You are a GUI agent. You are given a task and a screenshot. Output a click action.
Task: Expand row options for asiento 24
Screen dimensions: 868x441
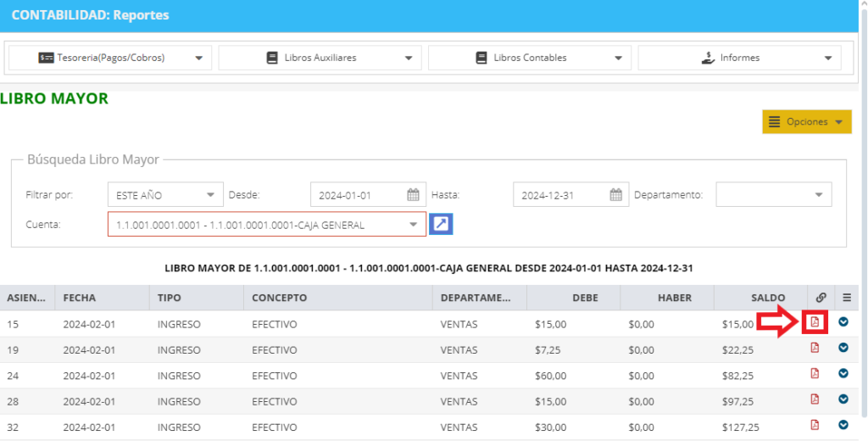pyautogui.click(x=843, y=373)
